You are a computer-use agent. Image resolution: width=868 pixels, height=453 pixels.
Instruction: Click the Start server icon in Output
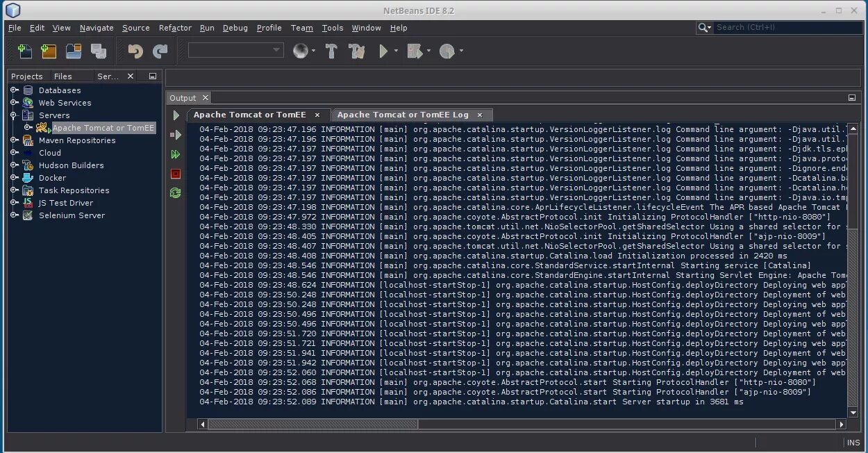(176, 115)
